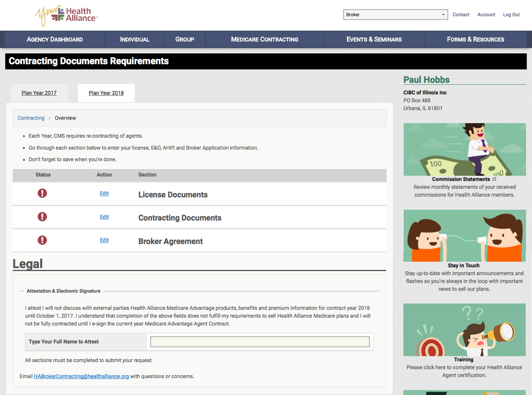This screenshot has width=532, height=395.
Task: Click the Broker Agreement section heading
Action: click(x=171, y=241)
